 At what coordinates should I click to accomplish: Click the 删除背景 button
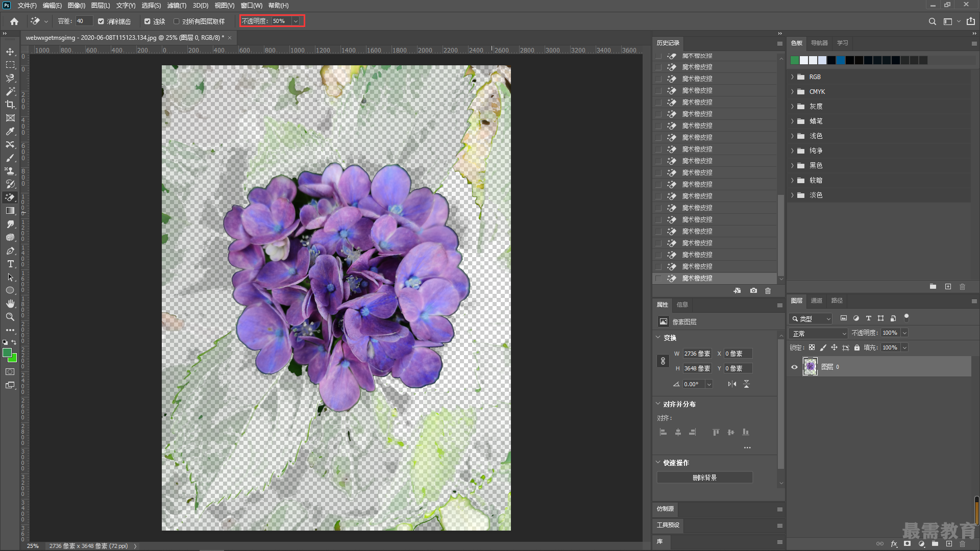point(704,478)
